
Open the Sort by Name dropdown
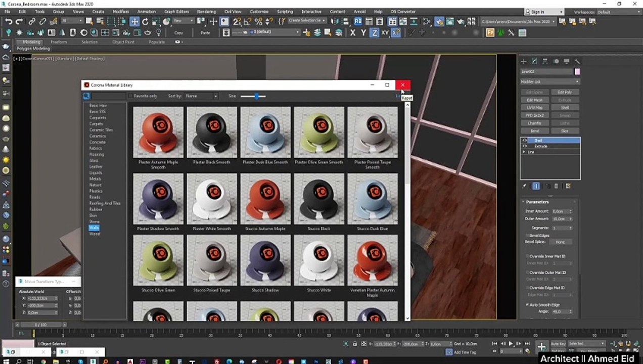201,96
